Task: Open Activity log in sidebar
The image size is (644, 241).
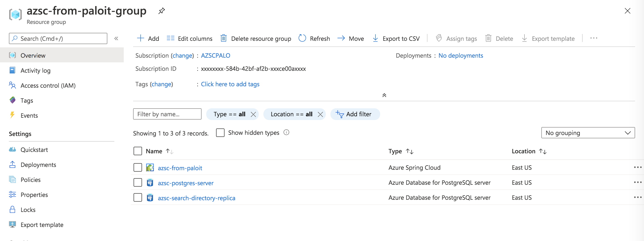Action: (x=35, y=71)
